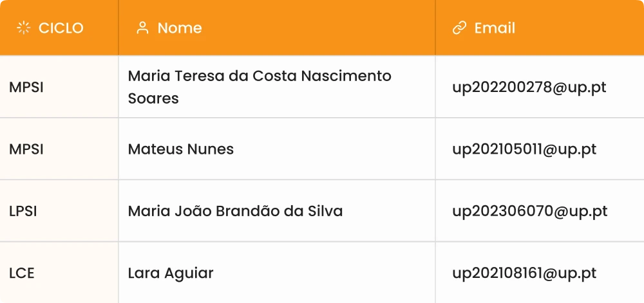This screenshot has width=644, height=303.
Task: Click the person icon beside Nome
Action: point(142,28)
